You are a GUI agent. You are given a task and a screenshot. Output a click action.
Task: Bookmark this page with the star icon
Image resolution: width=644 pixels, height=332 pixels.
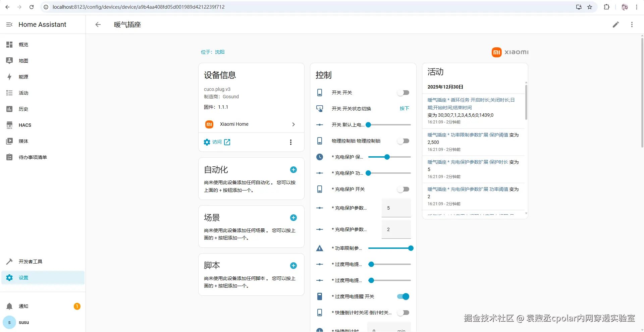tap(590, 7)
